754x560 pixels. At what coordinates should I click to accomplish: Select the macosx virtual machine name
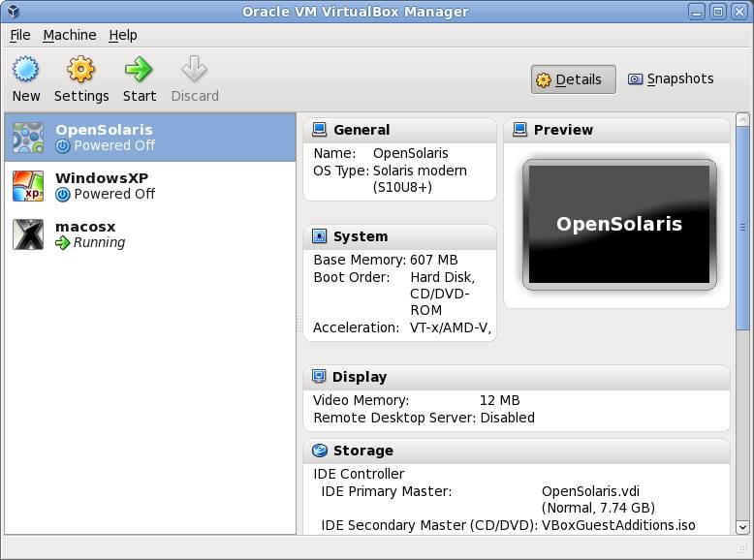click(x=85, y=227)
